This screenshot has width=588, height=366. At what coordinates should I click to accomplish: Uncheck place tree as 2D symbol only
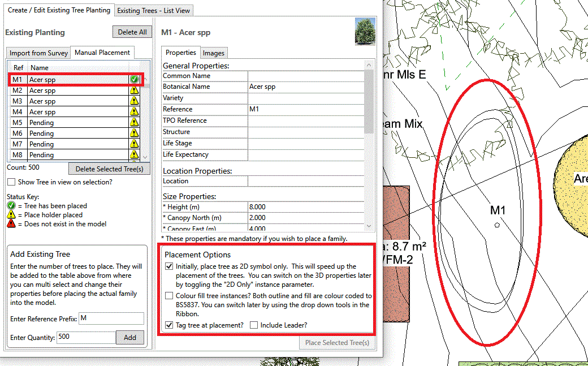tap(169, 266)
